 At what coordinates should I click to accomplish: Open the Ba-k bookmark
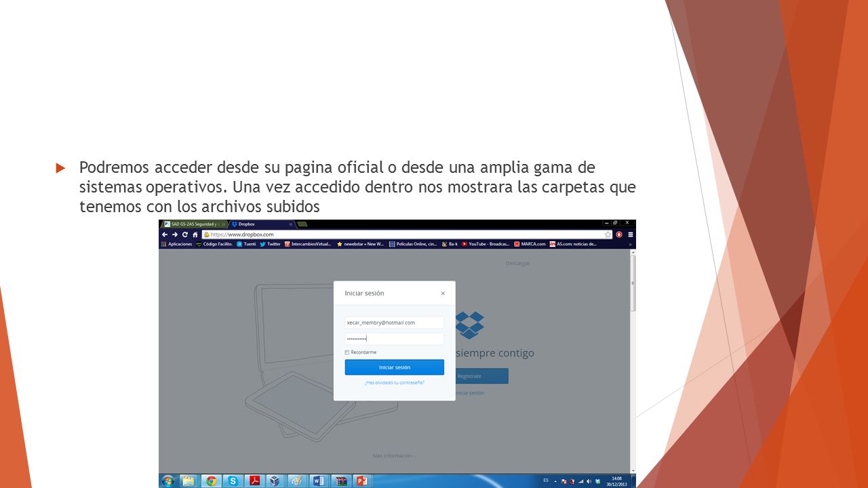click(450, 244)
